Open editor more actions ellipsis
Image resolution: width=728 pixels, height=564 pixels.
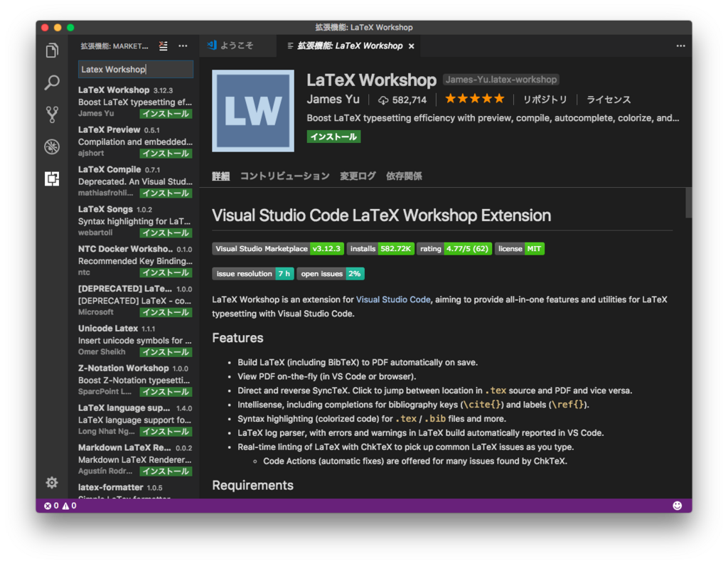tap(680, 46)
